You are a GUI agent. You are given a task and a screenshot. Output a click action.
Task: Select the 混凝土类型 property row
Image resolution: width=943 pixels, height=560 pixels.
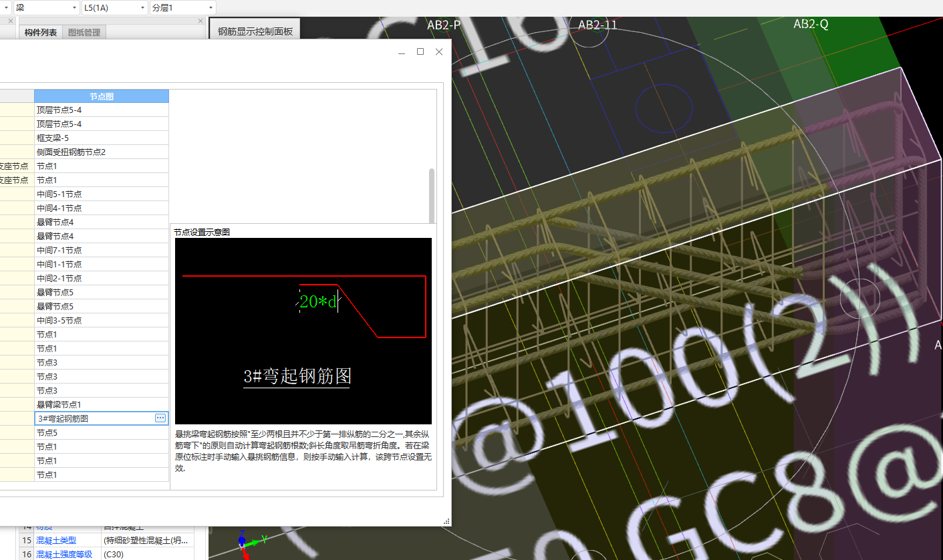pos(107,540)
